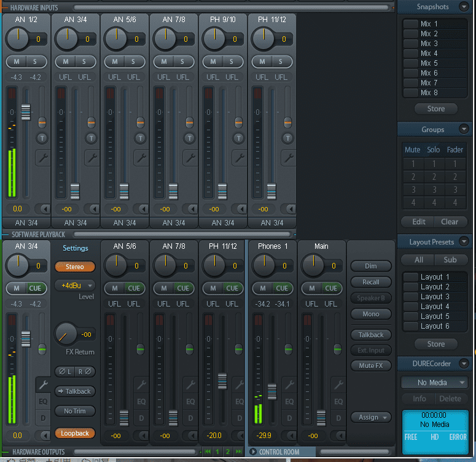Click the Recall button

pos(370,282)
